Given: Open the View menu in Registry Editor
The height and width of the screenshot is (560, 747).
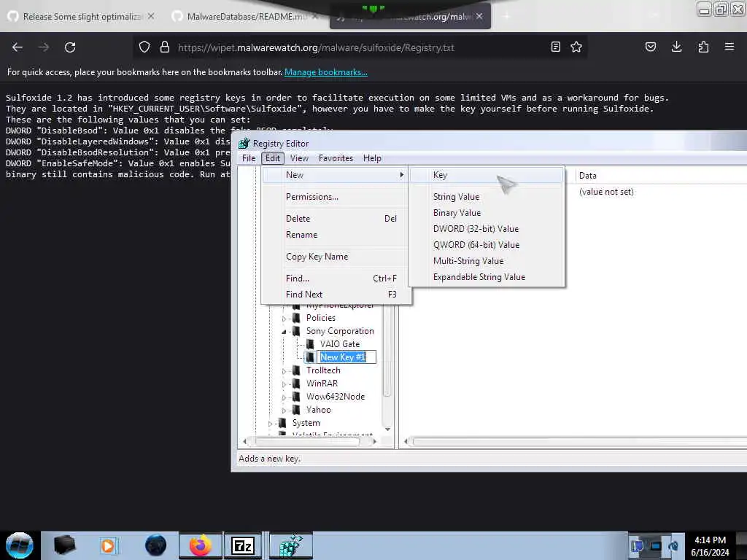Looking at the screenshot, I should click(299, 158).
